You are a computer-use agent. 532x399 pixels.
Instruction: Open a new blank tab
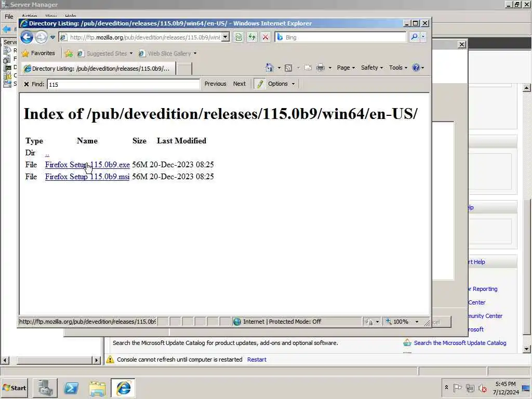[184, 69]
